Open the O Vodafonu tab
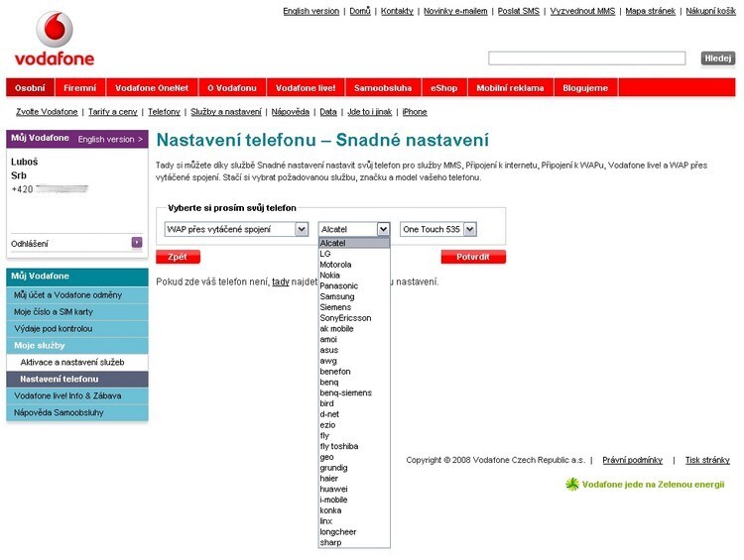The image size is (744, 560). pos(232,88)
